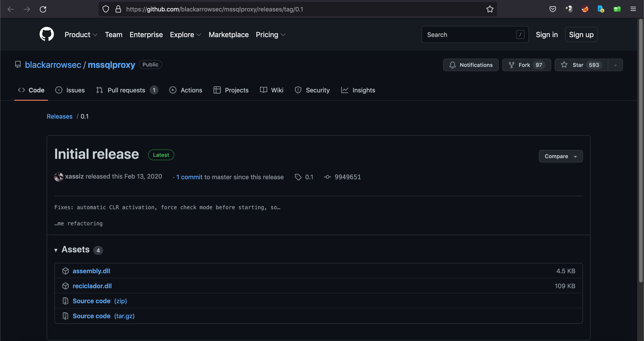This screenshot has width=644, height=341.
Task: Open the Compare dropdown
Action: click(x=561, y=156)
